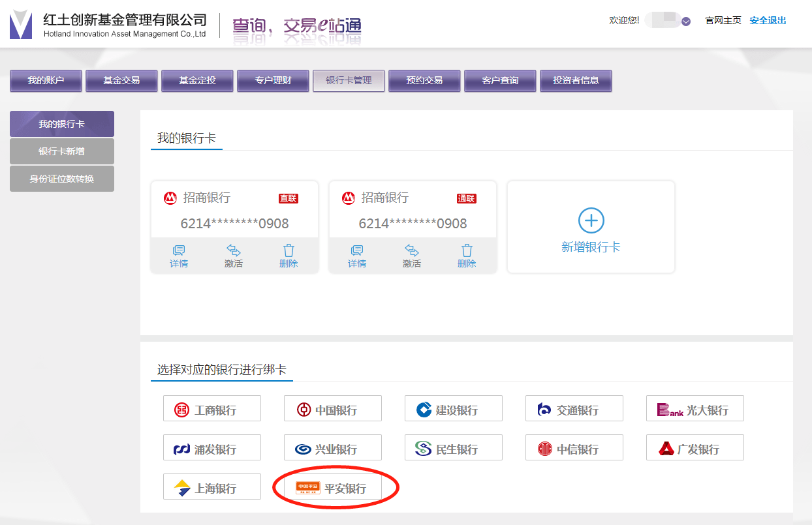812x525 pixels.
Task: Open 银行卡管理 menu tab
Action: tap(349, 81)
